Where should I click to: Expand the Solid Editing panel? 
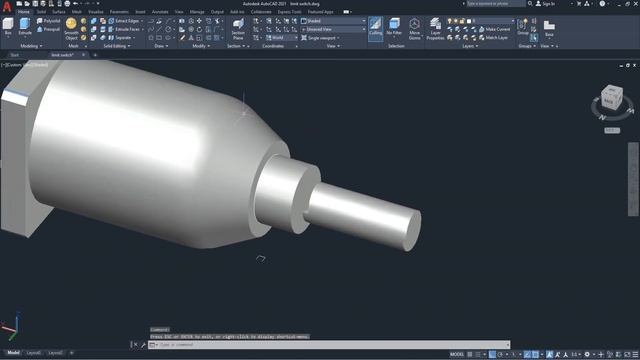(117, 46)
